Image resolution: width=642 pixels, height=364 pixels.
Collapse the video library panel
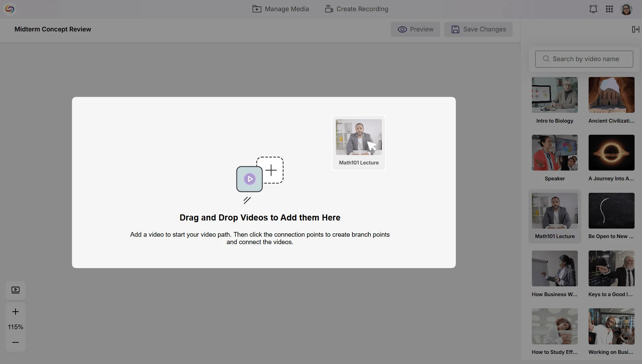tap(635, 29)
